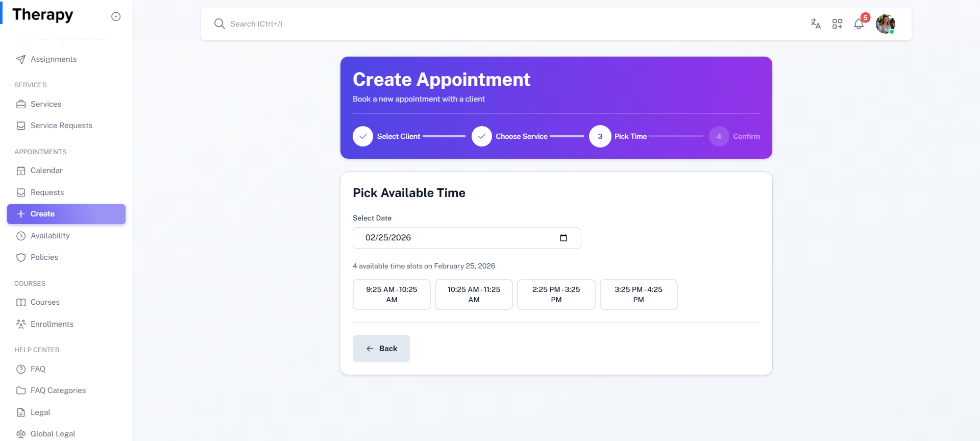Image resolution: width=980 pixels, height=441 pixels.
Task: Click the Assignments paper plane icon
Action: [x=21, y=59]
